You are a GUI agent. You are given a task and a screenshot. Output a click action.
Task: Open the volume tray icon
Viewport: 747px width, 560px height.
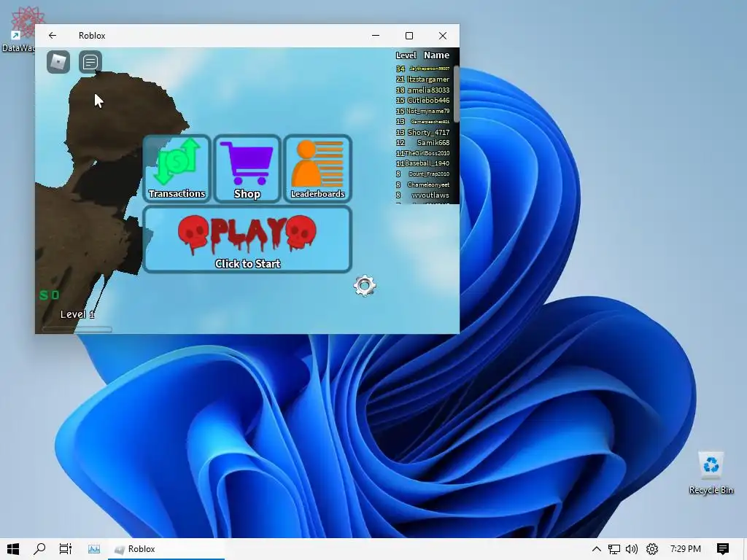pyautogui.click(x=632, y=549)
